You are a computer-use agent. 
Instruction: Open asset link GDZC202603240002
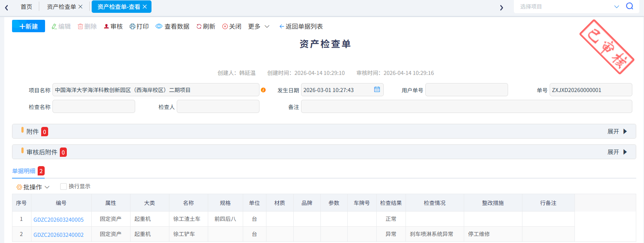(59, 234)
